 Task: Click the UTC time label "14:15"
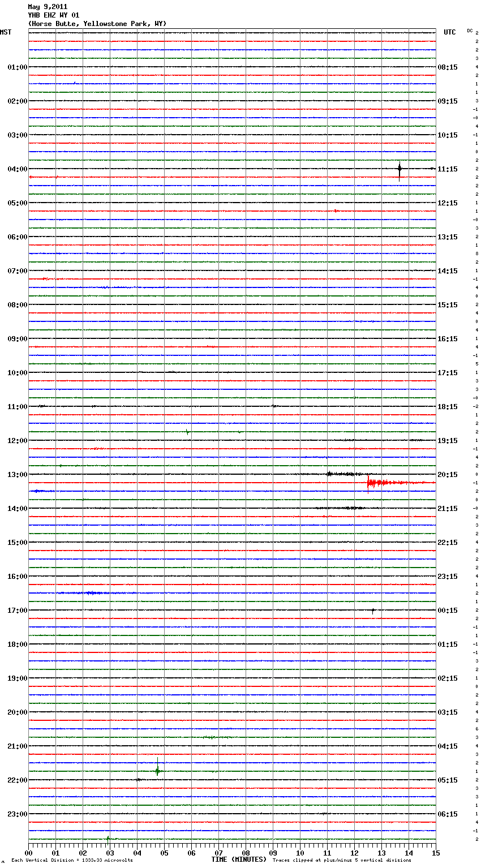(x=448, y=271)
